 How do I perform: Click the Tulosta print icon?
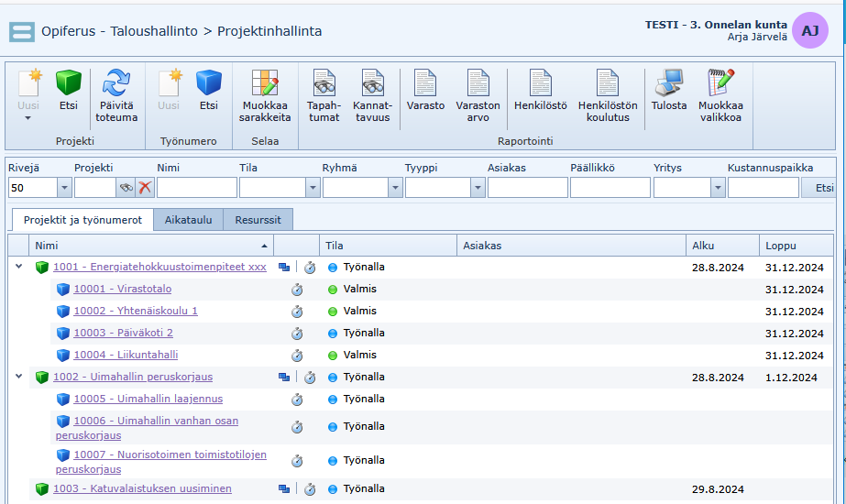coord(668,84)
